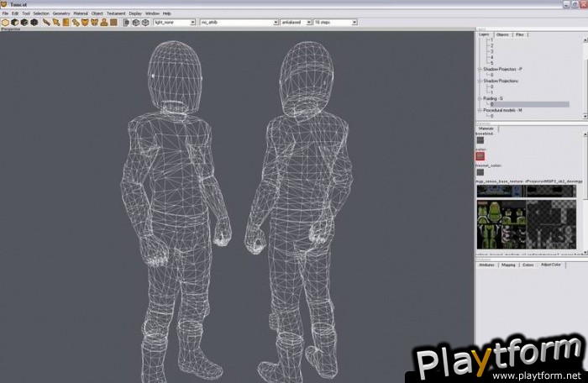Click the fresnel_color grey swatch
This screenshot has height=383, width=588.
point(480,172)
